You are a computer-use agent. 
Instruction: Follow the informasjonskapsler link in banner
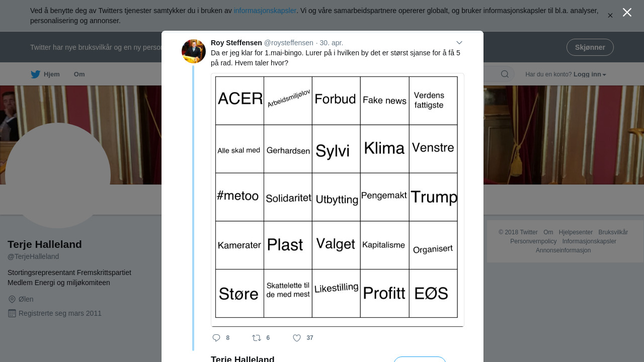coord(265,11)
